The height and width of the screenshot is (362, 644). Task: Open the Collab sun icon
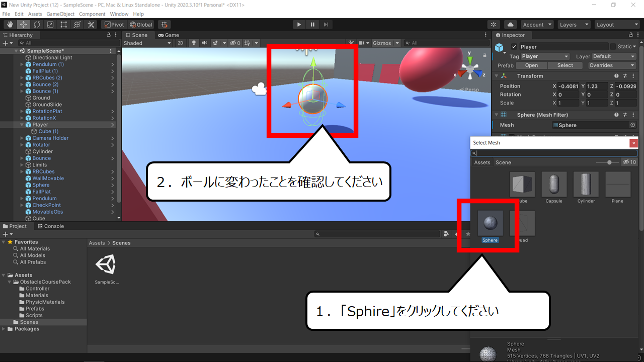coord(494,24)
